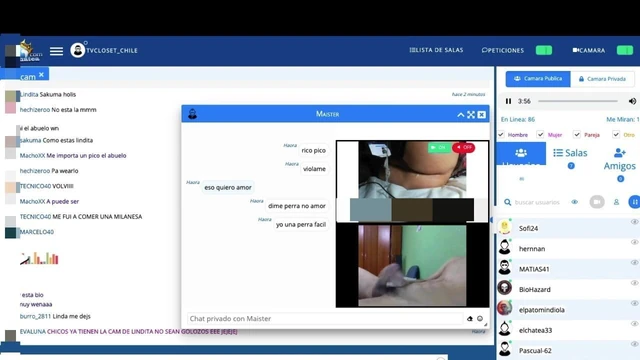Image resolution: width=640 pixels, height=360 pixels.
Task: Open the emoji picker in private chat
Action: tap(480, 319)
